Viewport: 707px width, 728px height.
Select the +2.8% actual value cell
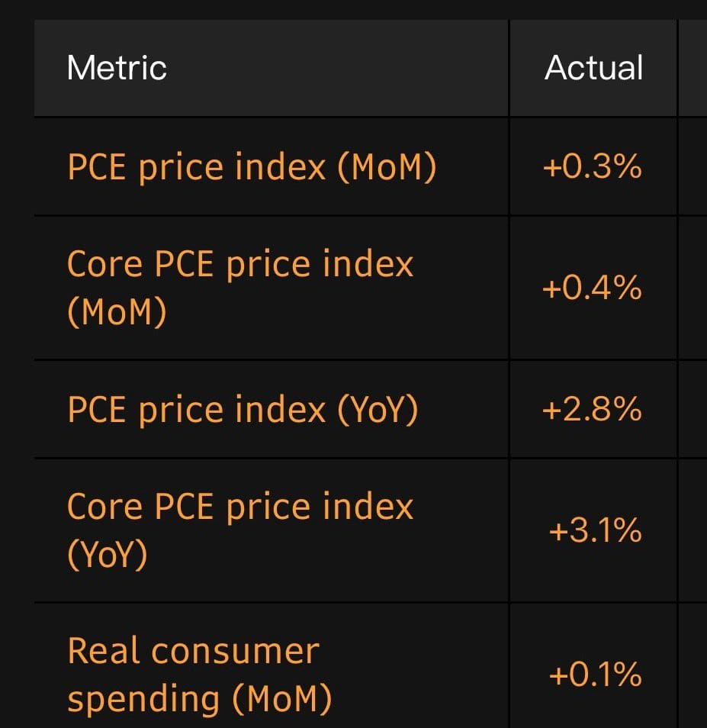point(592,410)
